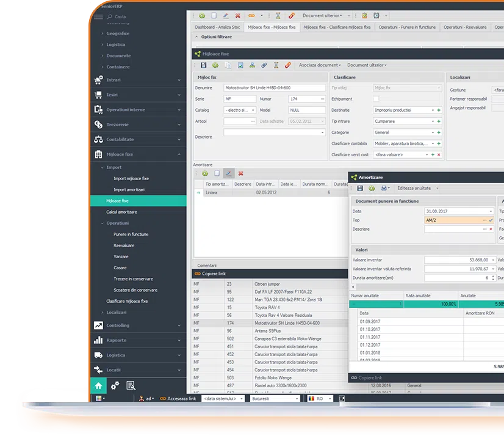This screenshot has width=504, height=447.
Task: Save the Mijloace fixe record with floppy icon
Action: pyautogui.click(x=203, y=65)
